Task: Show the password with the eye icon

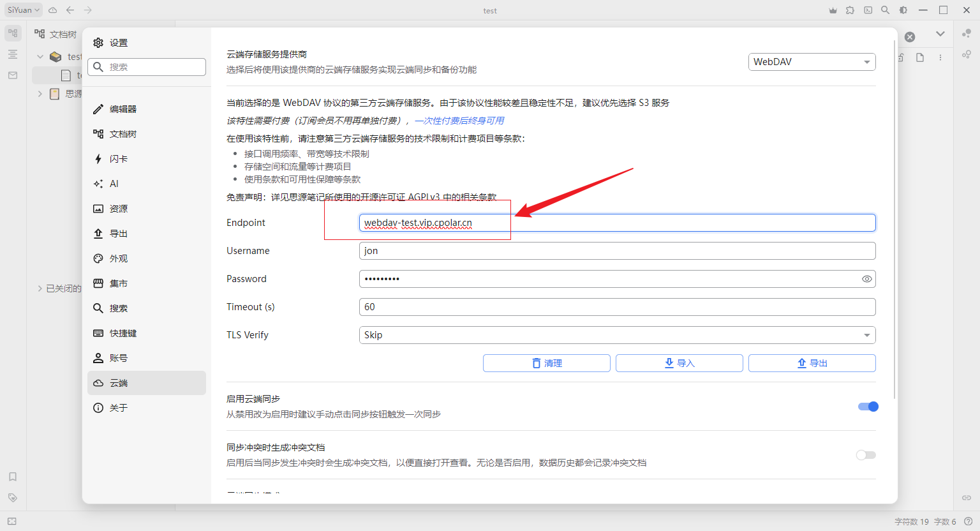Action: click(866, 279)
